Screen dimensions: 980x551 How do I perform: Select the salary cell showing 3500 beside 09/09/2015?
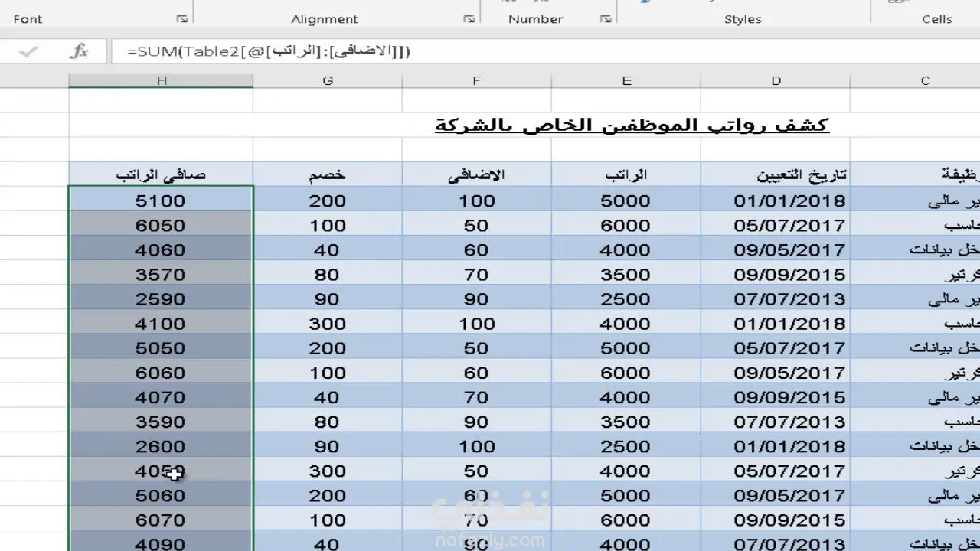[x=626, y=274]
